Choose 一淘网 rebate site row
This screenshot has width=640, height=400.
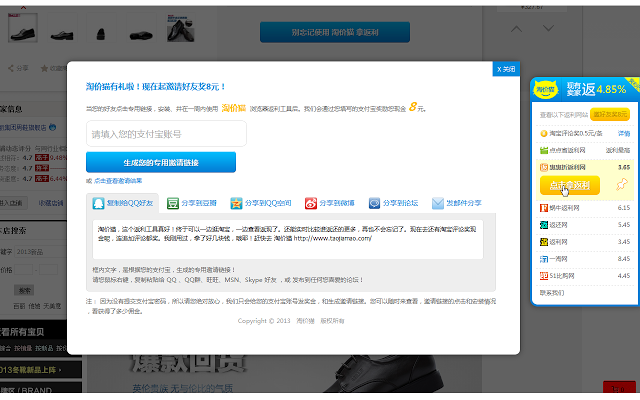[585, 259]
